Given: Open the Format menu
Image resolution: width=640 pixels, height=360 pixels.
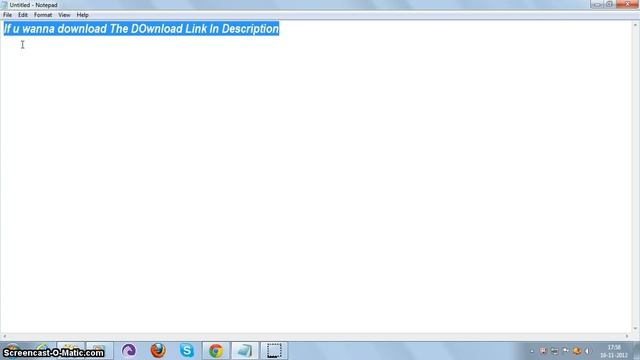Looking at the screenshot, I should tap(43, 15).
